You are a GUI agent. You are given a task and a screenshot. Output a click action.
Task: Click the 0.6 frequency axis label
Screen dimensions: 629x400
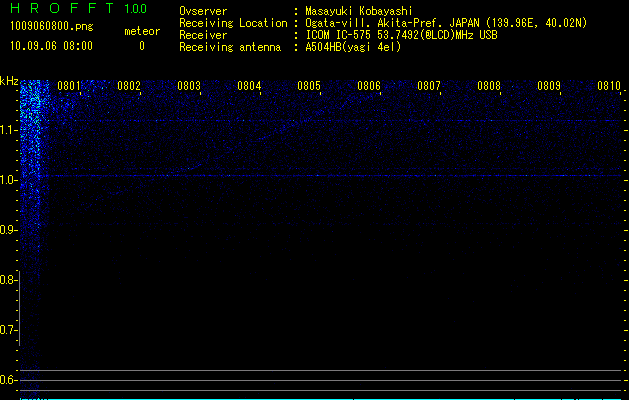[7, 380]
